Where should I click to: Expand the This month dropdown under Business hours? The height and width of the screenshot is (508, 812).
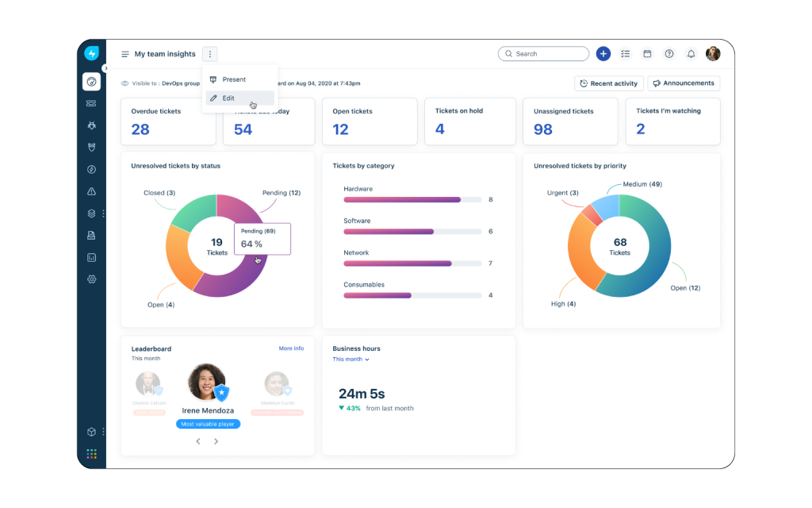click(350, 359)
